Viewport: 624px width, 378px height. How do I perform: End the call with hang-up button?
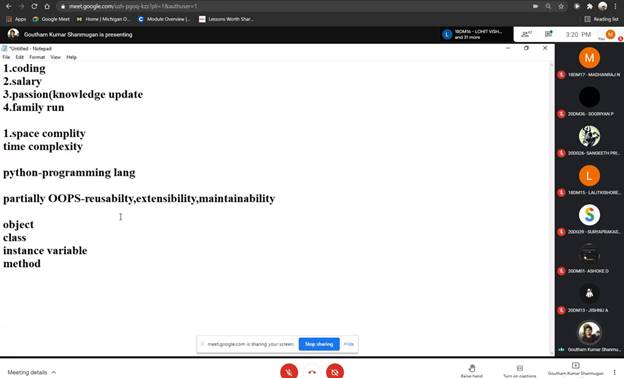click(312, 372)
